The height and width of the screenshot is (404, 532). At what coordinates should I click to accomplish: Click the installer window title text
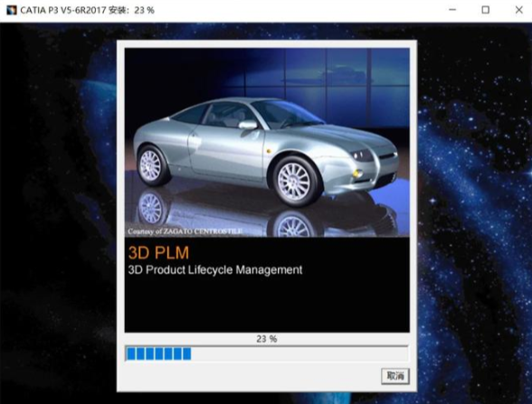click(87, 10)
